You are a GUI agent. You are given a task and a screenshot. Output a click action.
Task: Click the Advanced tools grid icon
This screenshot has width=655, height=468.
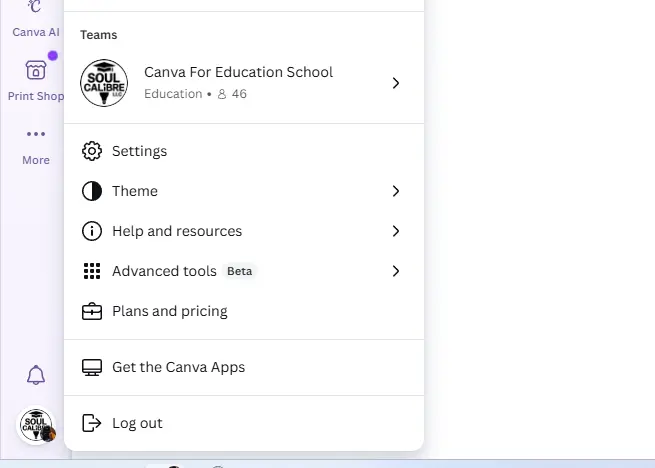click(92, 271)
